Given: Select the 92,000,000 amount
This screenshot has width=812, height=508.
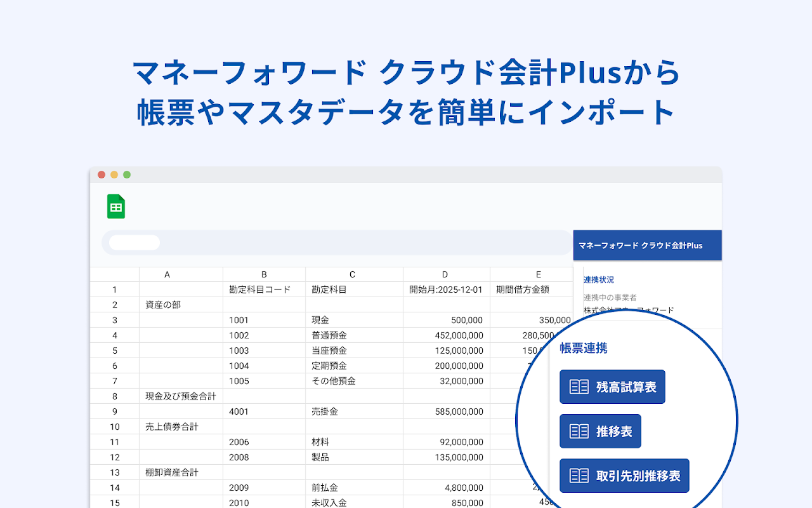Looking at the screenshot, I should point(447,442).
